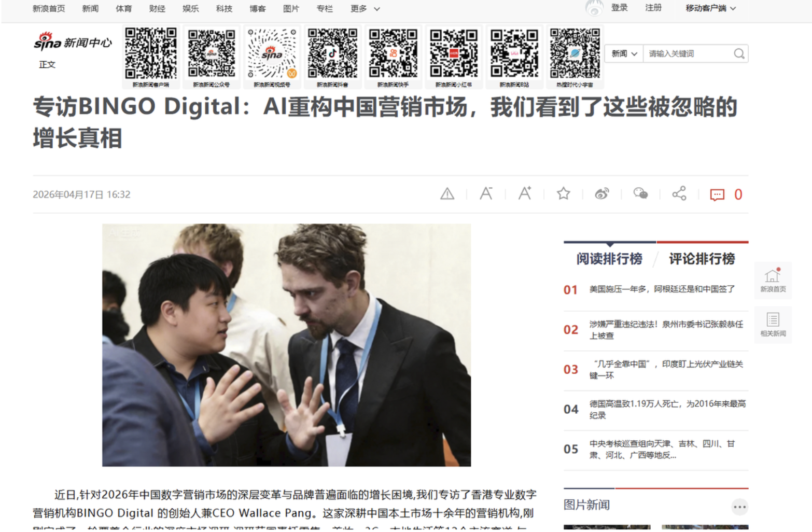The width and height of the screenshot is (812, 532).
Task: Share article to WeChat icon
Action: tap(640, 194)
